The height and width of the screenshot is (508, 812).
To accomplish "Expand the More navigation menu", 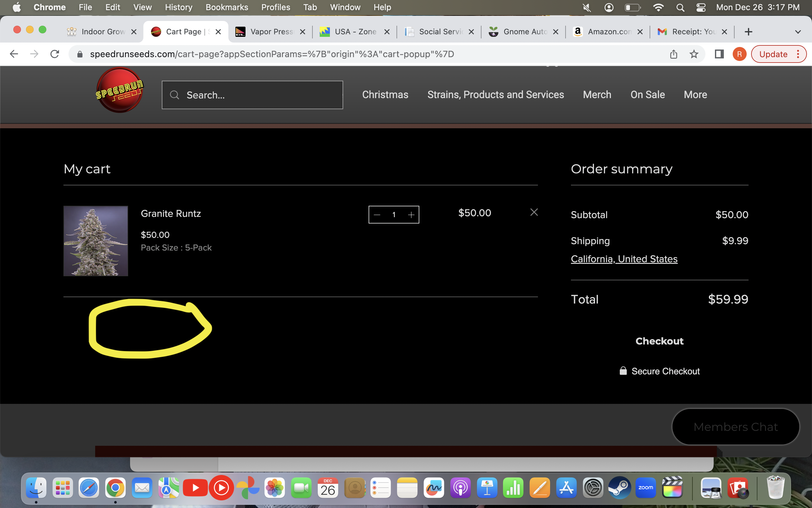I will [x=695, y=95].
